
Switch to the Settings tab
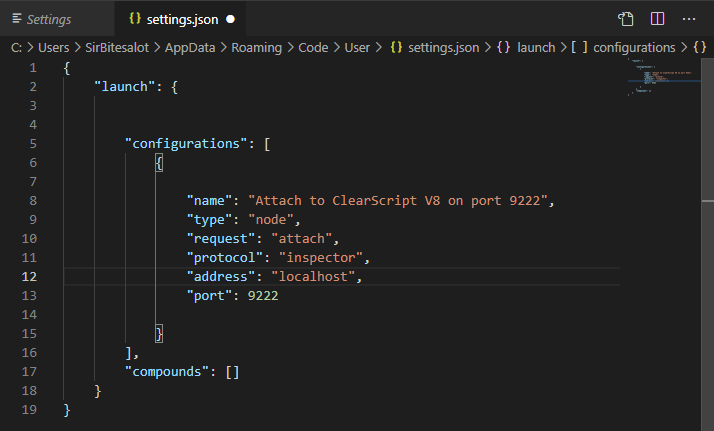pos(48,19)
